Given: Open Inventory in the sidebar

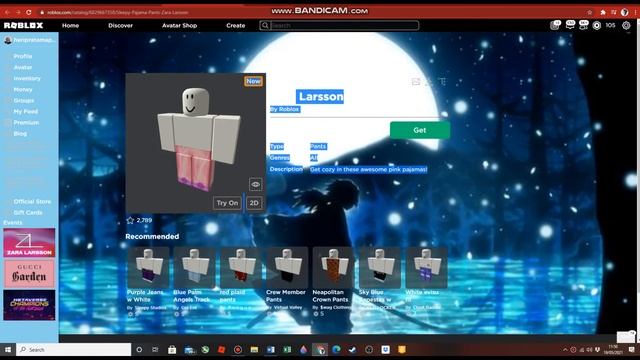Looking at the screenshot, I should pyautogui.click(x=27, y=78).
